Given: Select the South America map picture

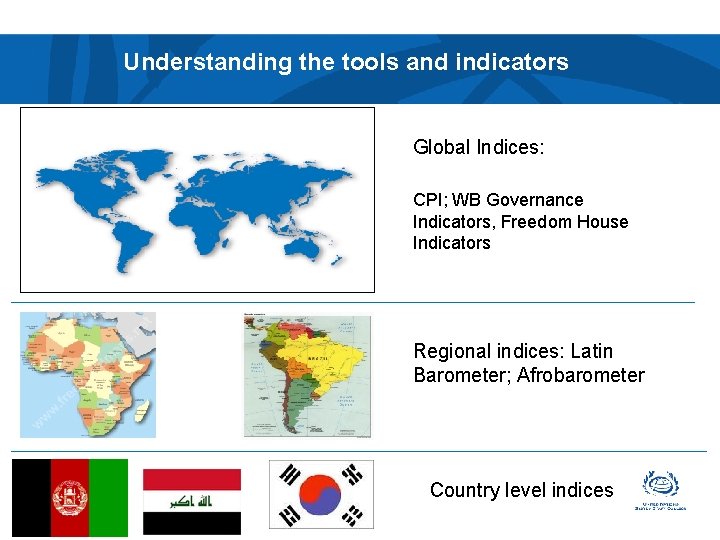Looking at the screenshot, I should [307, 375].
